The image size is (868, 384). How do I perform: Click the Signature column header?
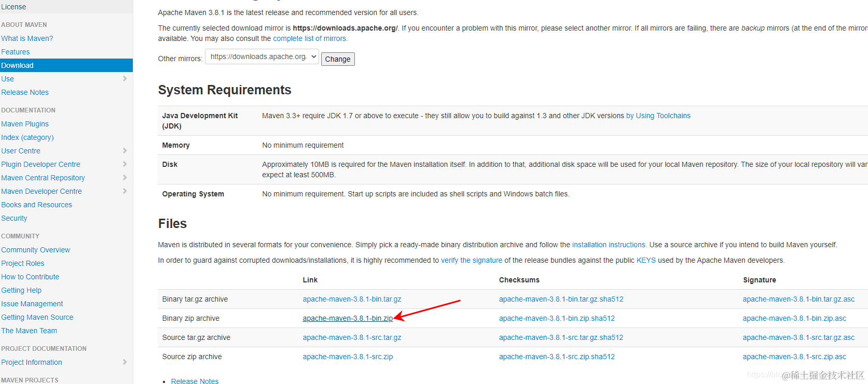760,280
